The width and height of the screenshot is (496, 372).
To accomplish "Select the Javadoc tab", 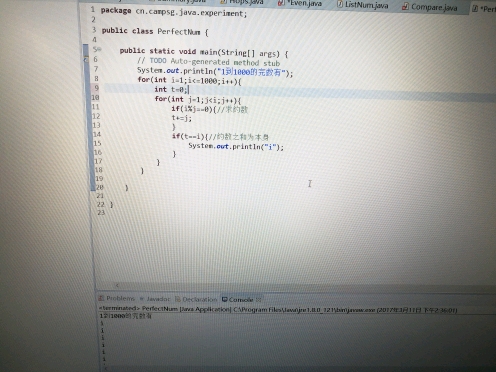I will point(155,299).
